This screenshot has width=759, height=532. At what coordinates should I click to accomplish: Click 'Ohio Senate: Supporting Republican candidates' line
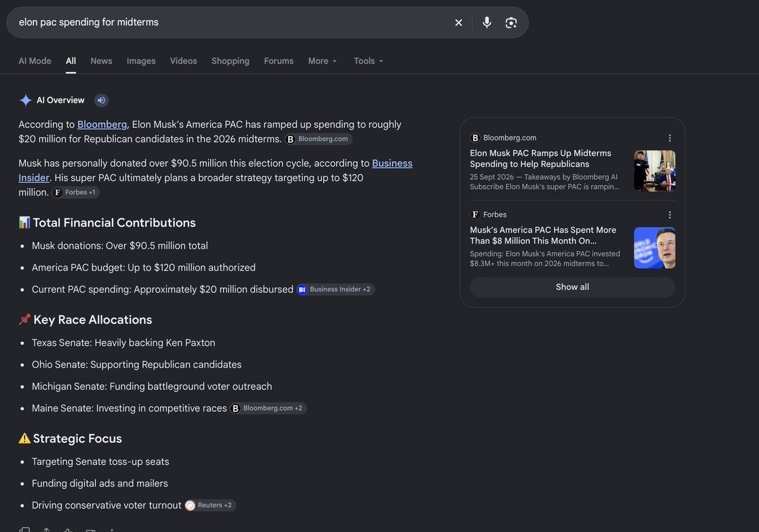point(137,365)
